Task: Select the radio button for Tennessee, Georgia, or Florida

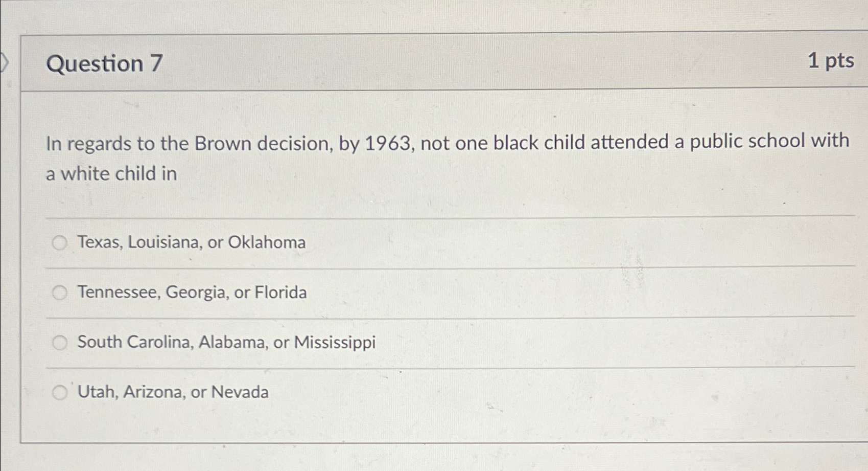Action: click(60, 293)
